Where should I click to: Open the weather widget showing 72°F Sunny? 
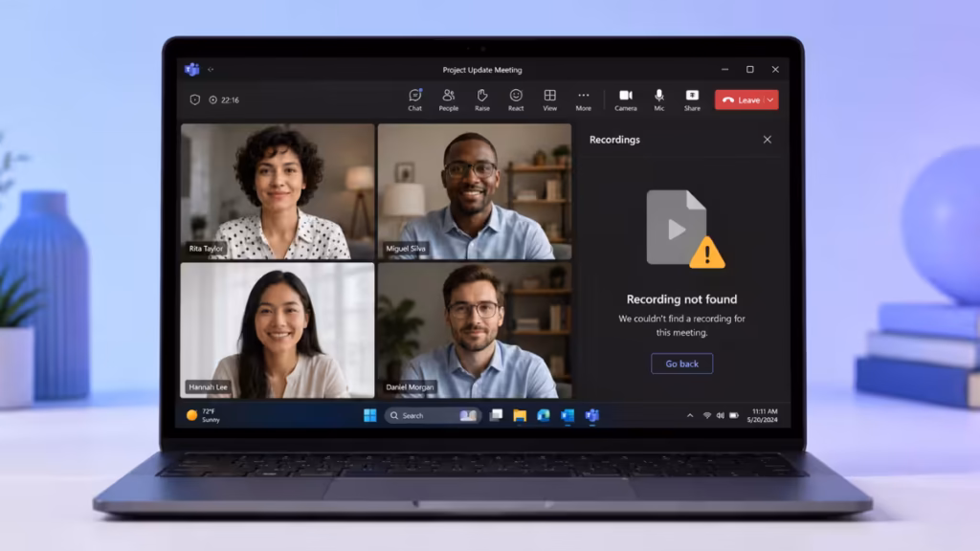(204, 415)
